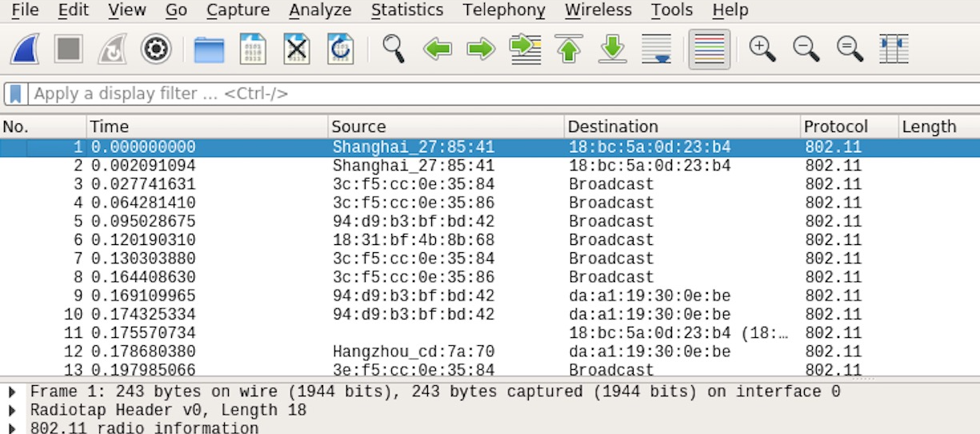The height and width of the screenshot is (434, 980).
Task: Open the Wireless menu
Action: [598, 10]
